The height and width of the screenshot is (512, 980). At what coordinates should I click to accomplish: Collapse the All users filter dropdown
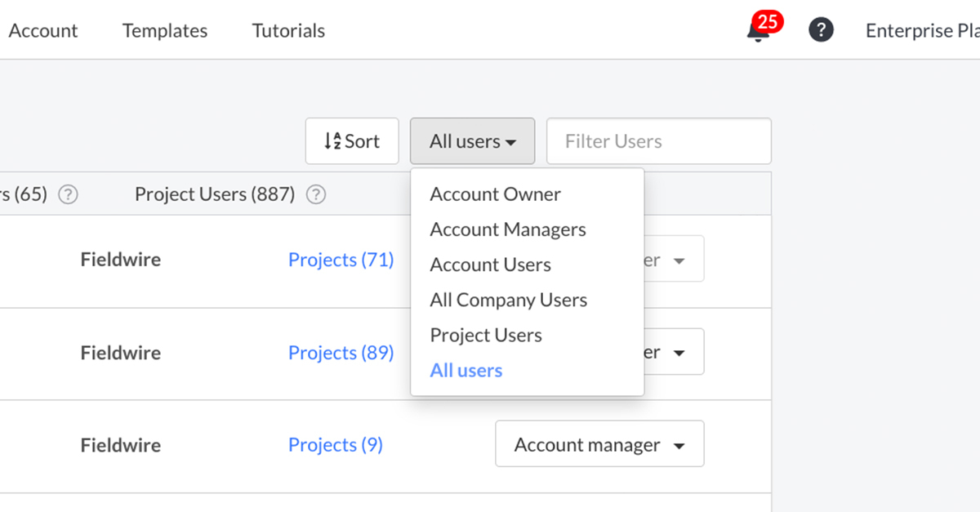pyautogui.click(x=473, y=141)
